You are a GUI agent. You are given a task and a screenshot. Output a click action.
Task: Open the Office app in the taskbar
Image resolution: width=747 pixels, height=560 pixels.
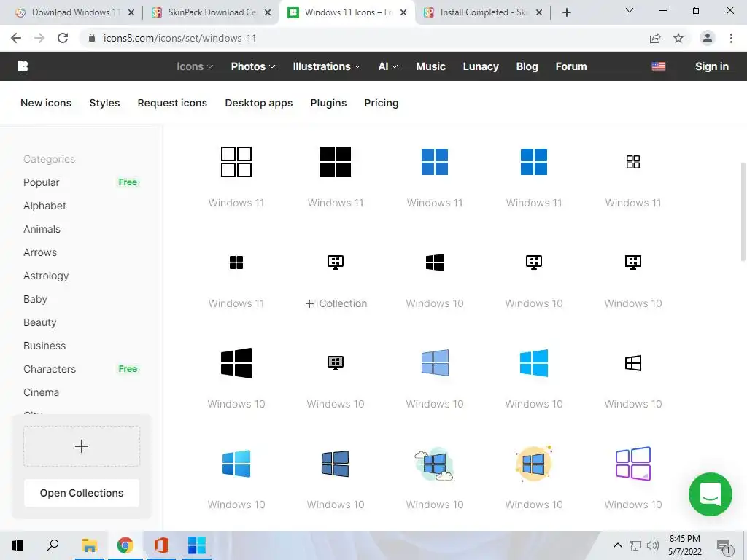(161, 545)
